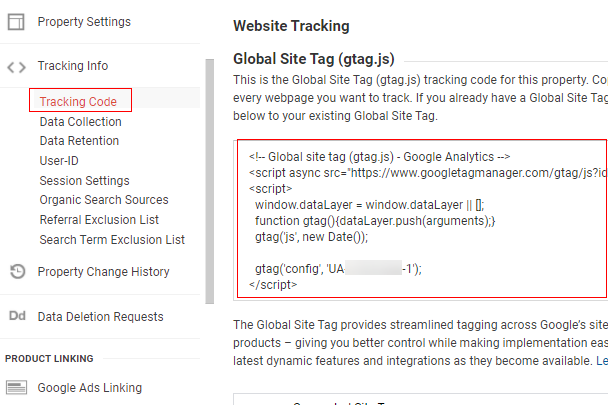
Task: Click the Google Ads Linking icon
Action: (x=16, y=387)
